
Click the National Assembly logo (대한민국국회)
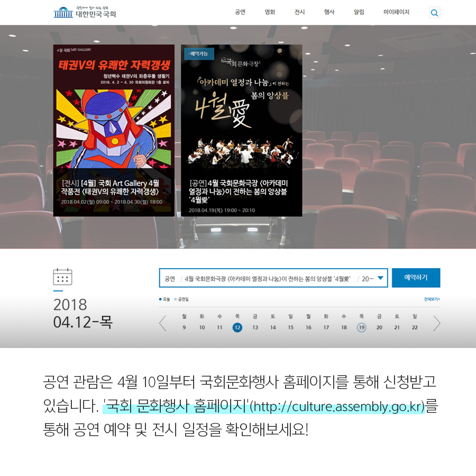click(x=85, y=12)
